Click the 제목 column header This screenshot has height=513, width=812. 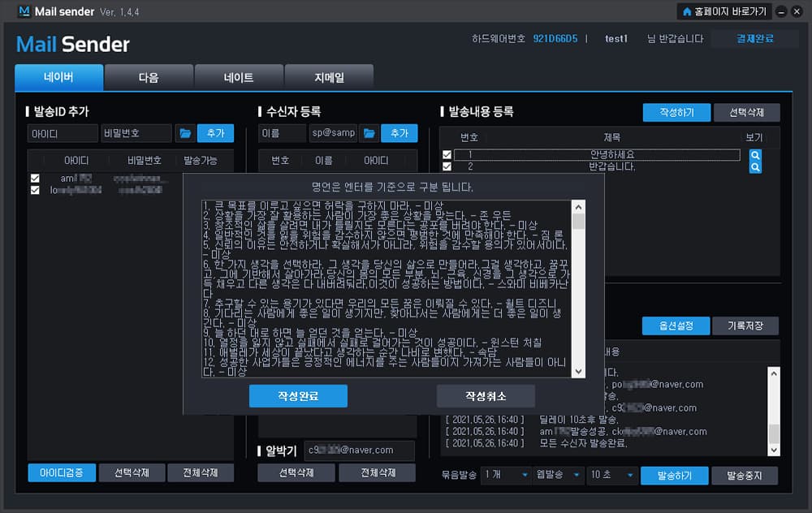(x=611, y=137)
